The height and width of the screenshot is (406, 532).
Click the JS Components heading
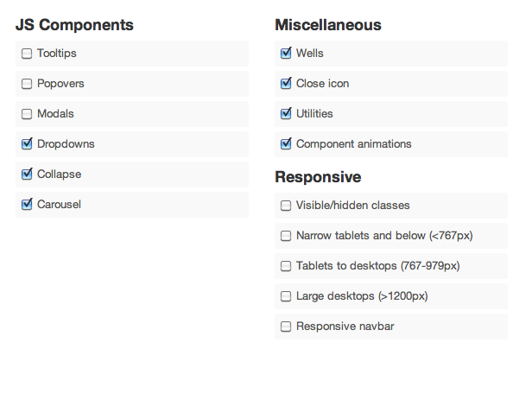74,25
